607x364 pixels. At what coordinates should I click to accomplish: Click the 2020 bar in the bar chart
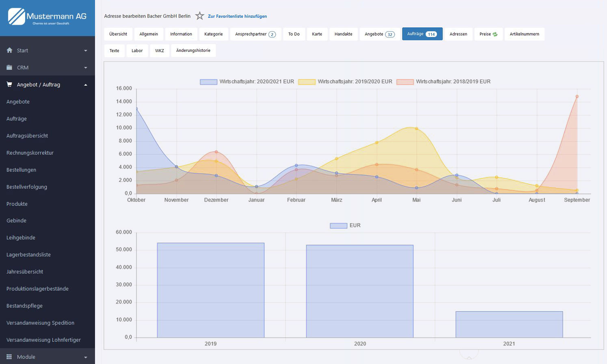tap(360, 291)
